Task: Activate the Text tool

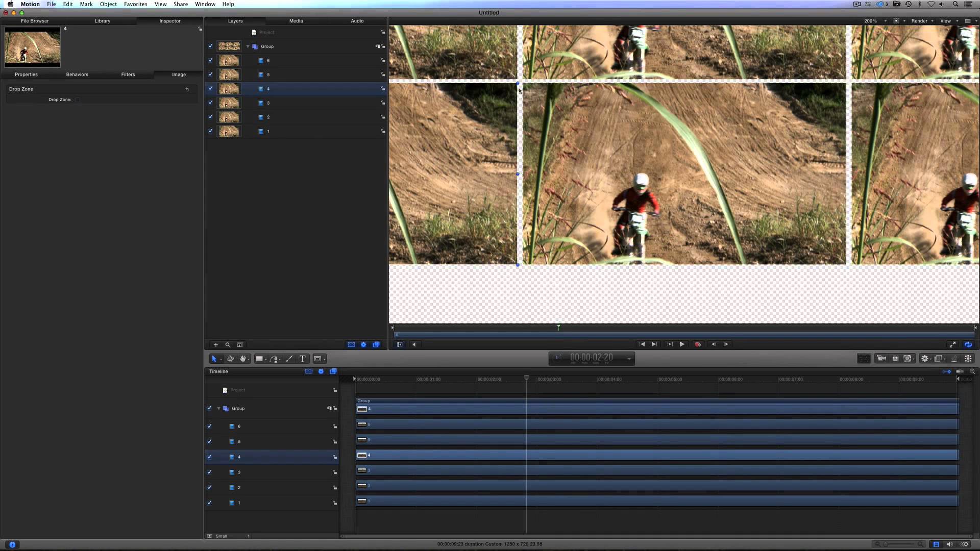Action: click(x=303, y=359)
